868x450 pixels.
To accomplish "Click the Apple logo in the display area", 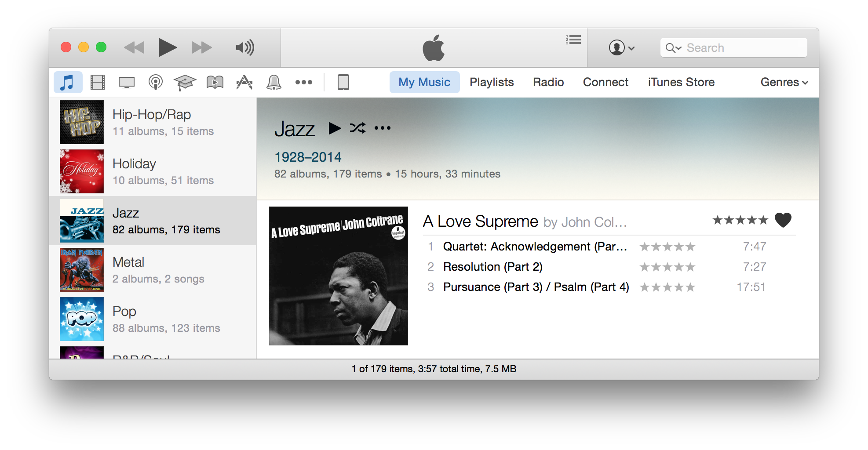I will pos(434,47).
